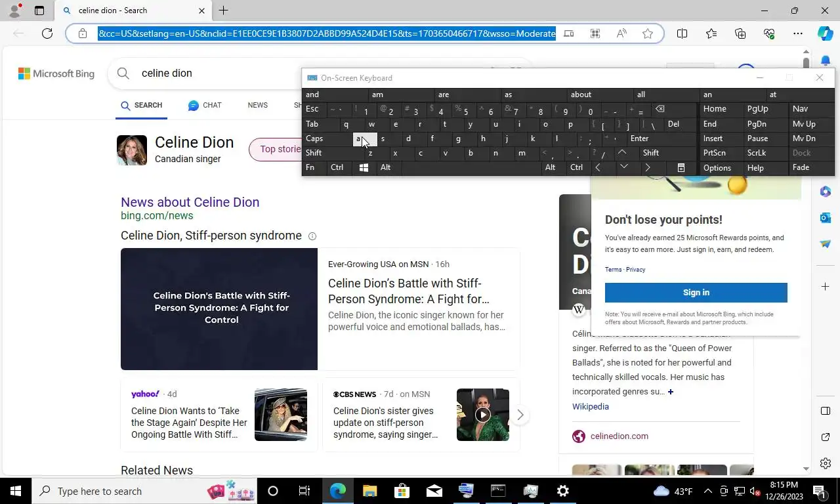The image size is (840, 504).
Task: Show next news stories carousel arrow
Action: click(x=520, y=415)
